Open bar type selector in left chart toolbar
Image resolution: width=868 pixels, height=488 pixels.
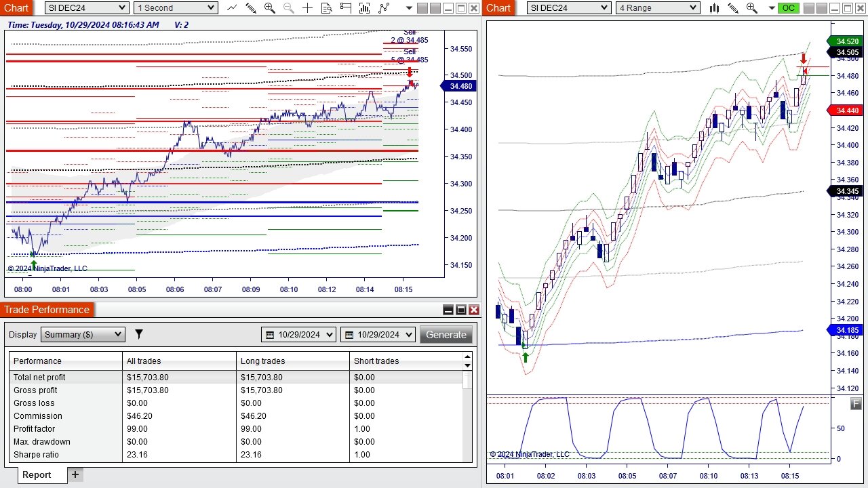tap(232, 8)
